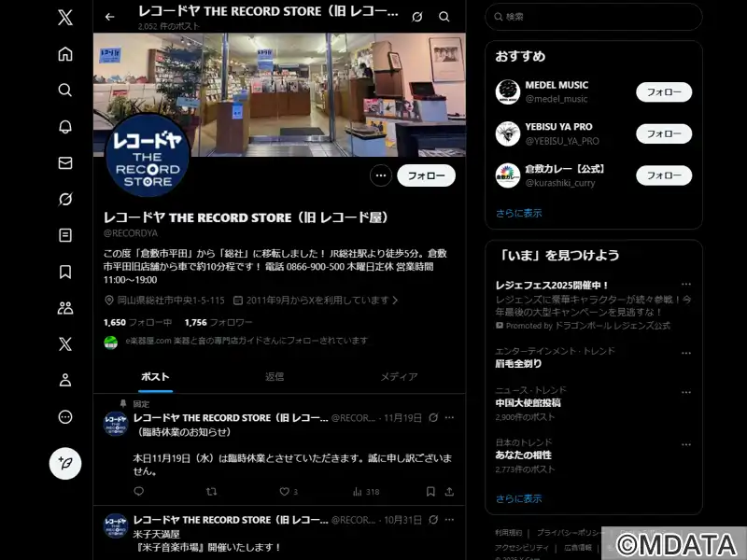Click Grok icon on 11月19日 post
The width and height of the screenshot is (747, 560).
(433, 417)
